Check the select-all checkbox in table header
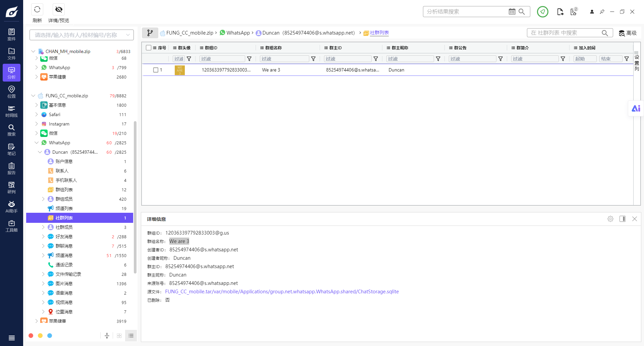Screen dimensions: 644x346 click(149, 48)
